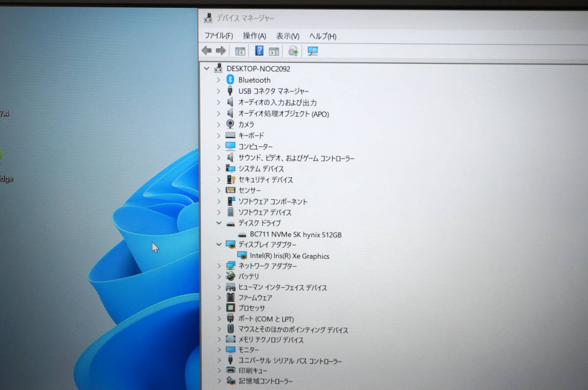Open the ファイル(F) menu

point(219,36)
